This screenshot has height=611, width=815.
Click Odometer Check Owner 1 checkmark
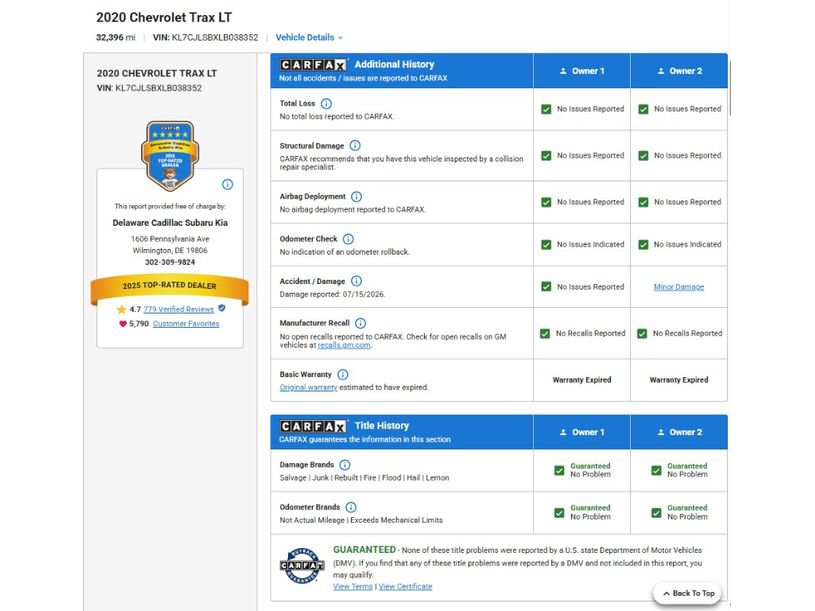(546, 245)
